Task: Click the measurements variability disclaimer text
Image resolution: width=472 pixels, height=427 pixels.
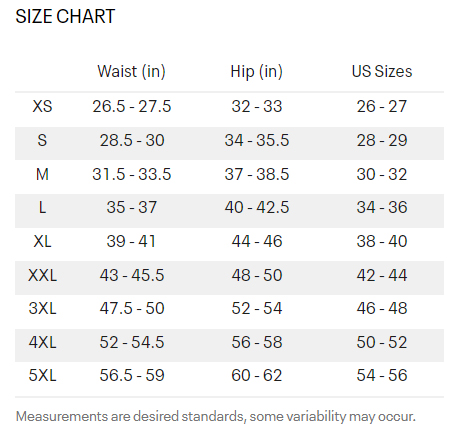Action: pos(216,417)
